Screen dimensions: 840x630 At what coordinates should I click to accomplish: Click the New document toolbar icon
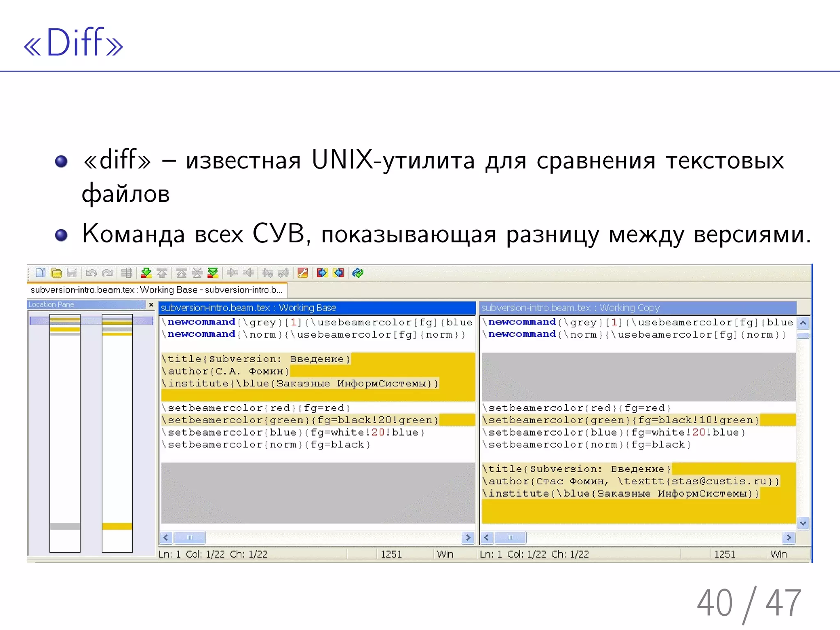tap(40, 273)
